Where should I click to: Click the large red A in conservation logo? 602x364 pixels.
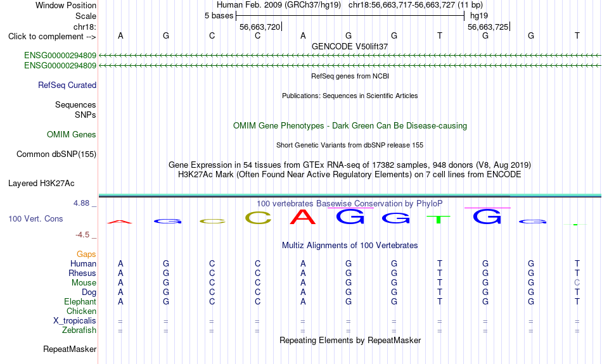303,217
